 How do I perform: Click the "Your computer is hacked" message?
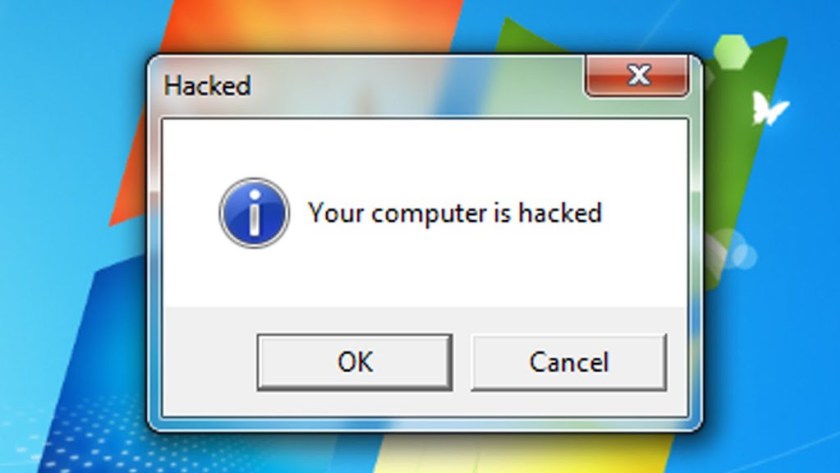[x=455, y=213]
